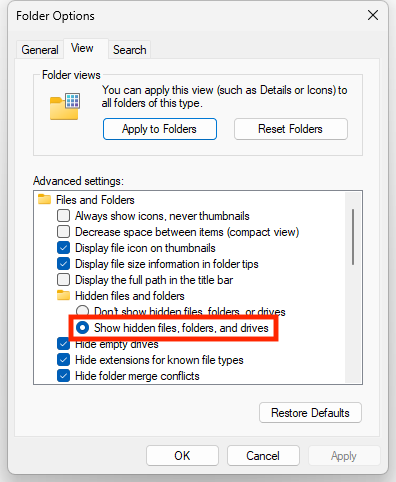Image resolution: width=396 pixels, height=482 pixels.
Task: Check Decrease space between items option
Action: click(63, 232)
